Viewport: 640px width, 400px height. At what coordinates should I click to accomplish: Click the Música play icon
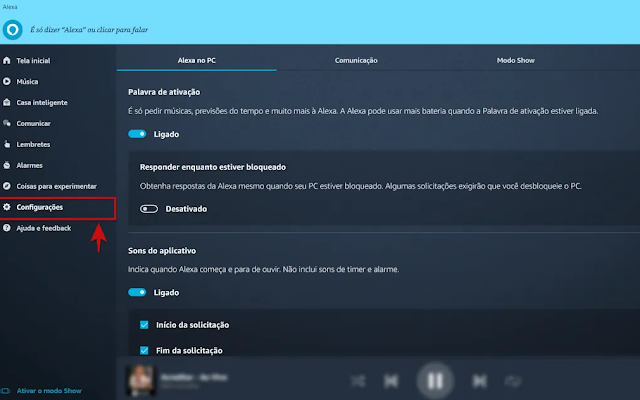(x=7, y=81)
